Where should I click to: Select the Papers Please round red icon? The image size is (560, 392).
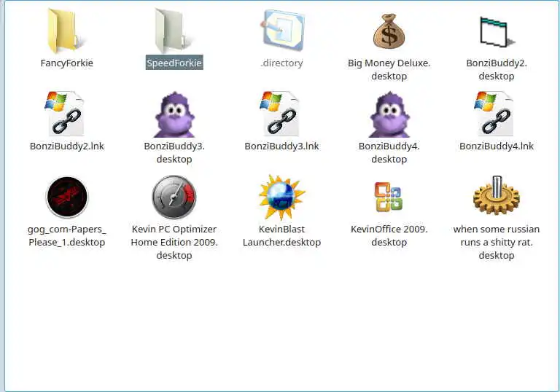click(67, 197)
